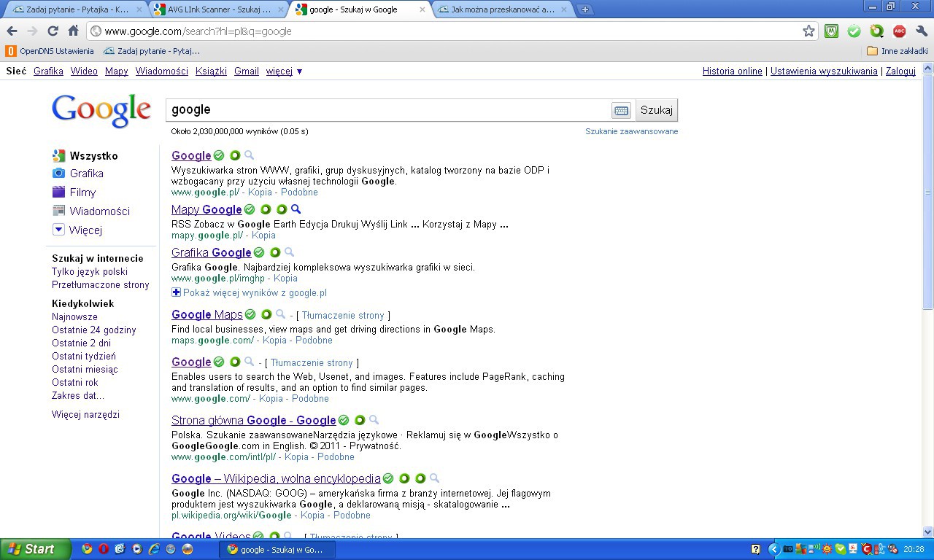Open Kopia link under maps.google.com

click(x=275, y=341)
